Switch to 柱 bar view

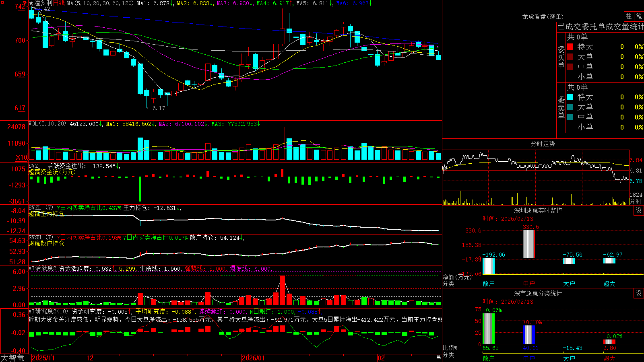point(629,16)
